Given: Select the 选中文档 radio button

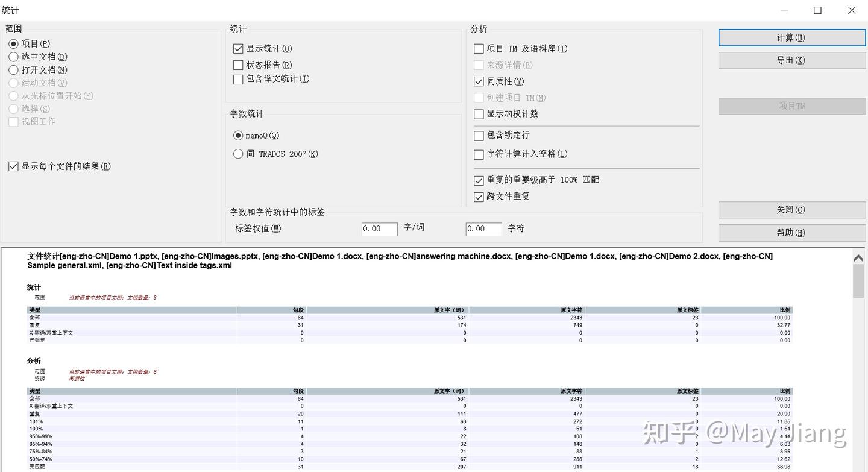Looking at the screenshot, I should coord(13,57).
